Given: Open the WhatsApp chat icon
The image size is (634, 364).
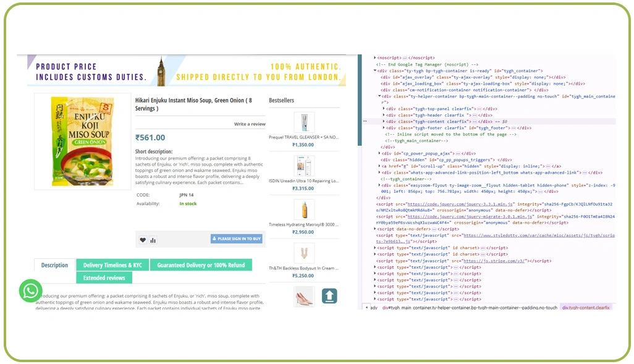Looking at the screenshot, I should 30,290.
